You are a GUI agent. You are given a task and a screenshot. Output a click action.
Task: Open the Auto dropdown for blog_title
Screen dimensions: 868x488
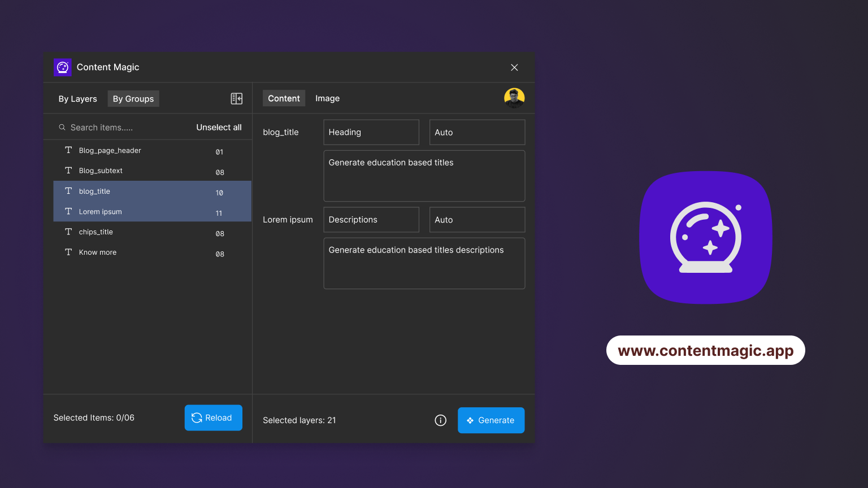(478, 132)
